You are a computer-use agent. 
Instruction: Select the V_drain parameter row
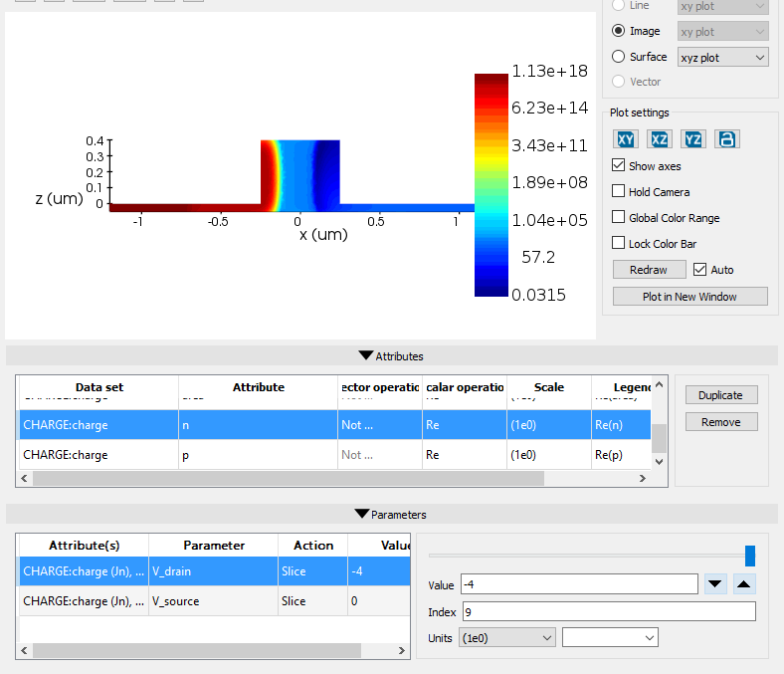click(x=215, y=570)
